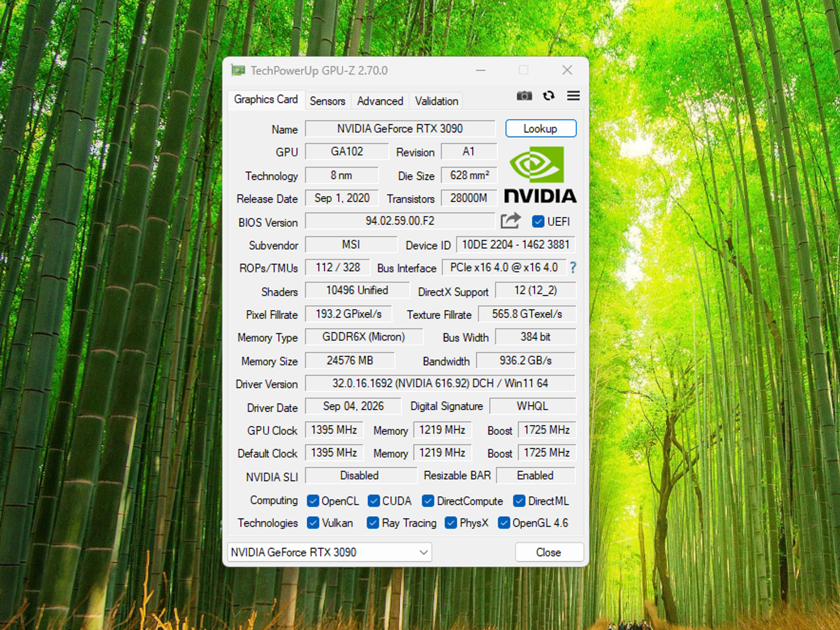Take a screenshot with the camera icon
This screenshot has width=840, height=630.
tap(524, 96)
